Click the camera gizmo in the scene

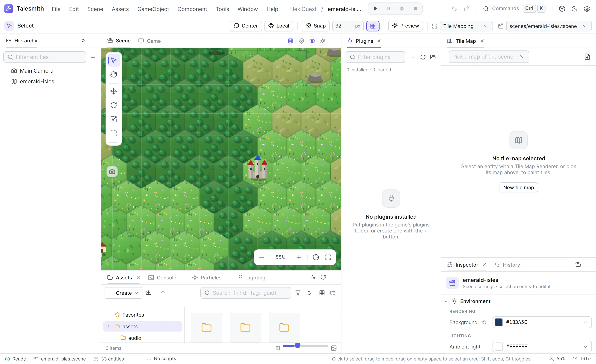click(112, 172)
